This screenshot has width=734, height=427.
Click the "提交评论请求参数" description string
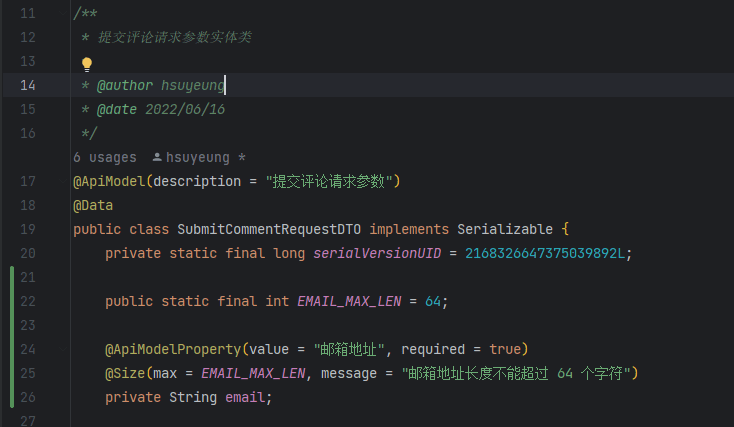coord(328,181)
